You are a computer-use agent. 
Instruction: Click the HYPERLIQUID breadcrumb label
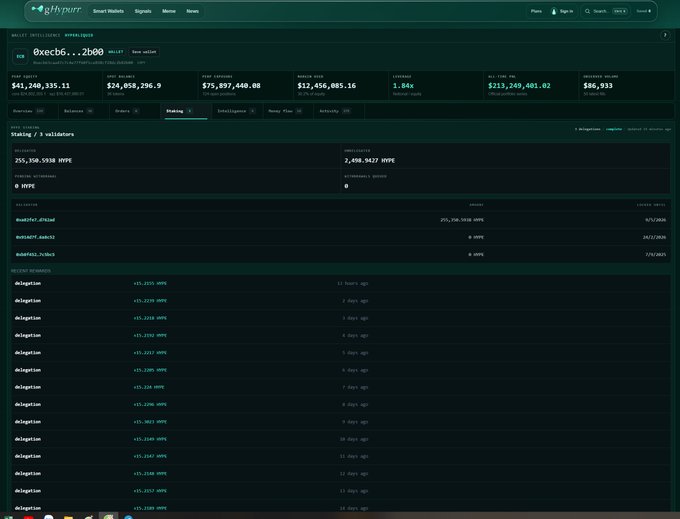79,36
